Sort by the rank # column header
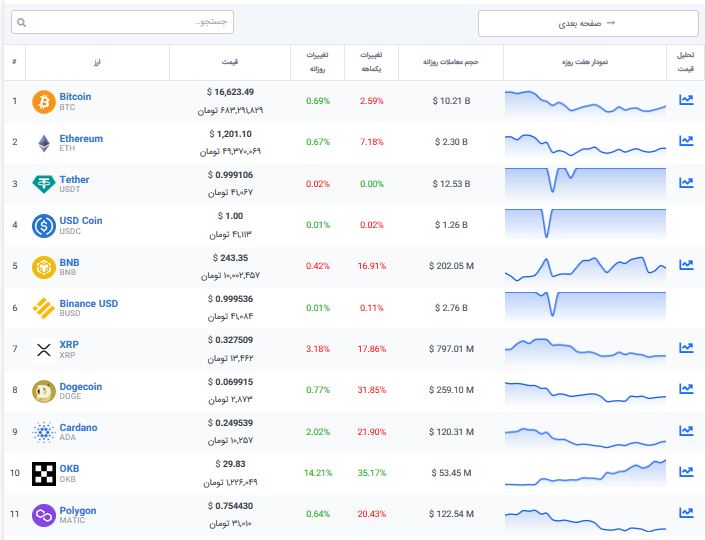Screen dimensions: 705x540 tap(14, 62)
